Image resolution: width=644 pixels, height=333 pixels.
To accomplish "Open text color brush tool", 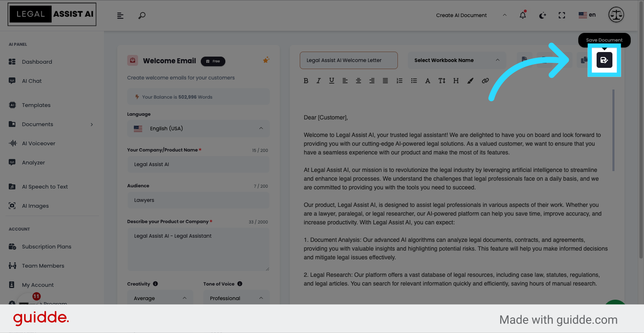I will 470,81.
